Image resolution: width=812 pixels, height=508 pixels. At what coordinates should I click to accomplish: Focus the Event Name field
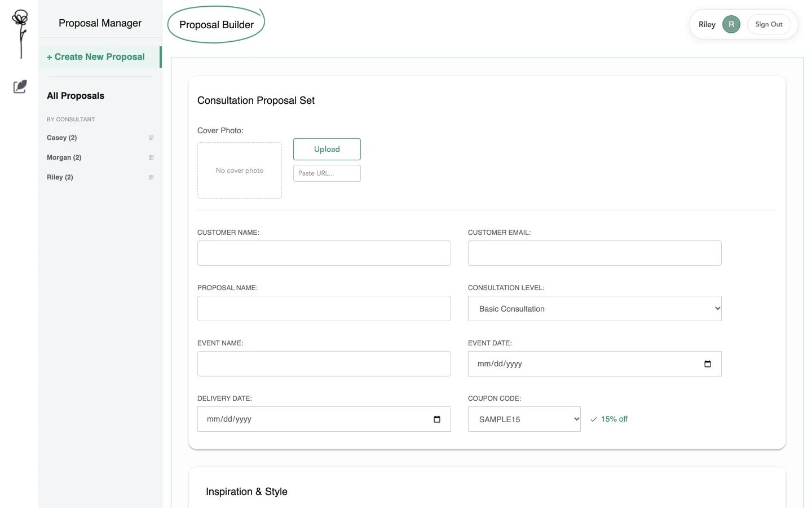tap(324, 364)
